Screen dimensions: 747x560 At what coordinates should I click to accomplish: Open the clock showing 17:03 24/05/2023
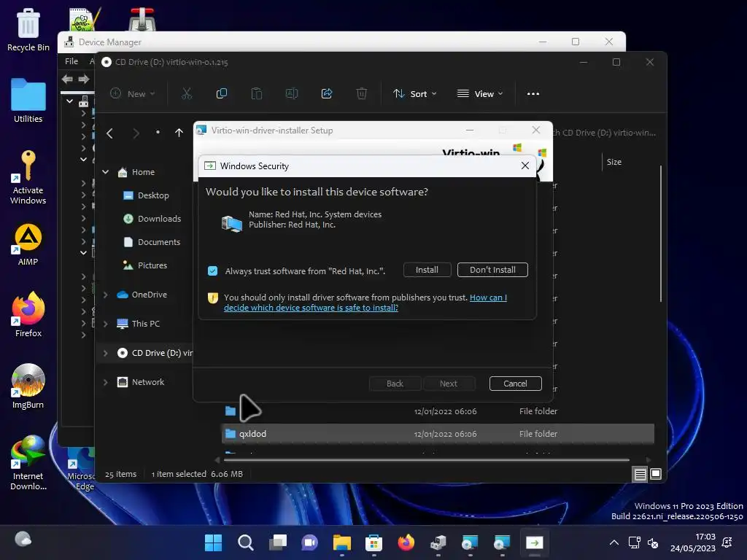pyautogui.click(x=693, y=542)
